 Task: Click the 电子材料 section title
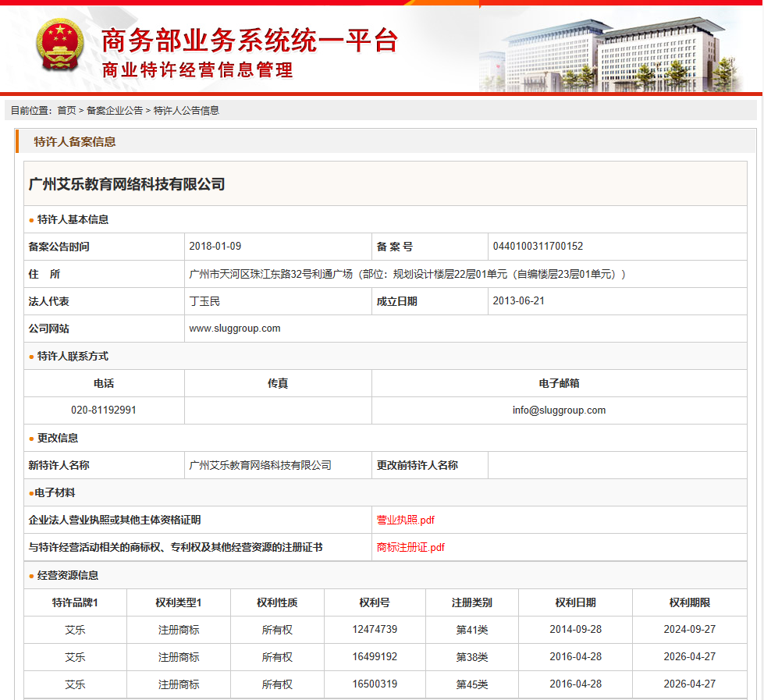(x=55, y=492)
